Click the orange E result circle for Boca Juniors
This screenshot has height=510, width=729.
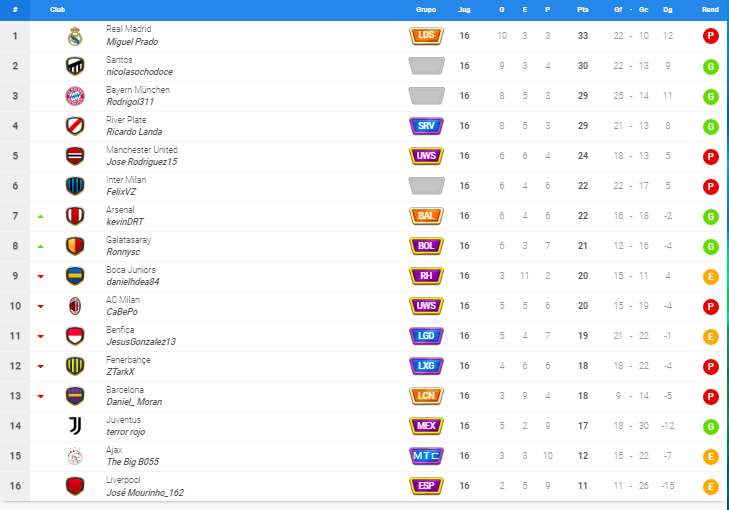(710, 277)
